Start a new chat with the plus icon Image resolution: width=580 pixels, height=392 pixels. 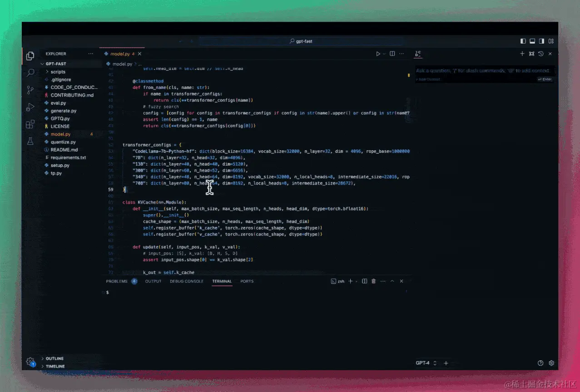point(522,54)
